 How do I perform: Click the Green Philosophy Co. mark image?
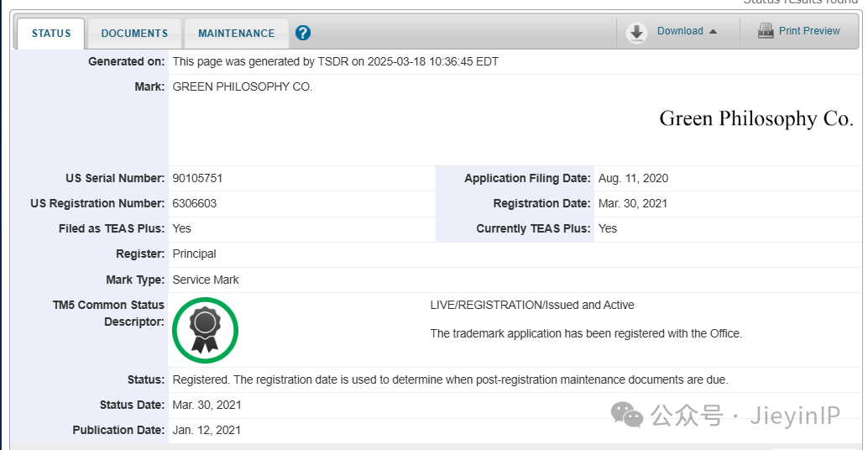[x=756, y=119]
